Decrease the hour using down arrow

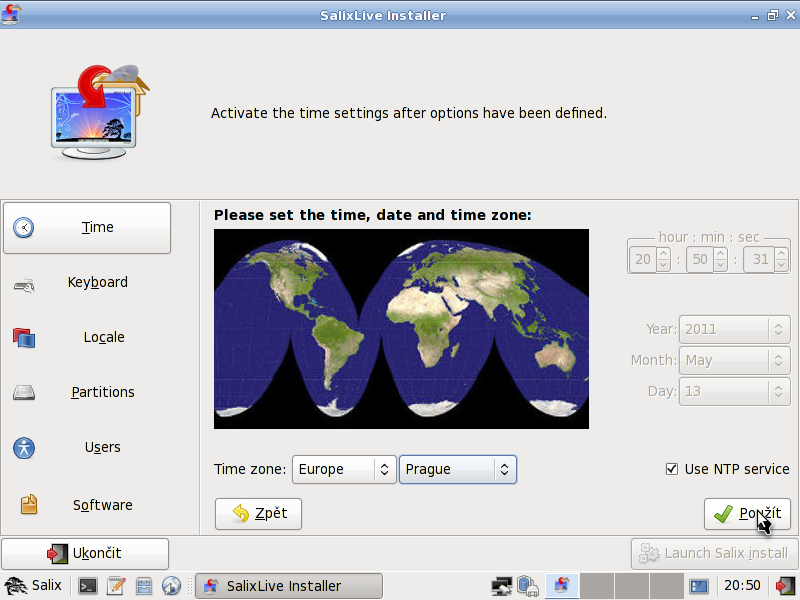pos(663,265)
